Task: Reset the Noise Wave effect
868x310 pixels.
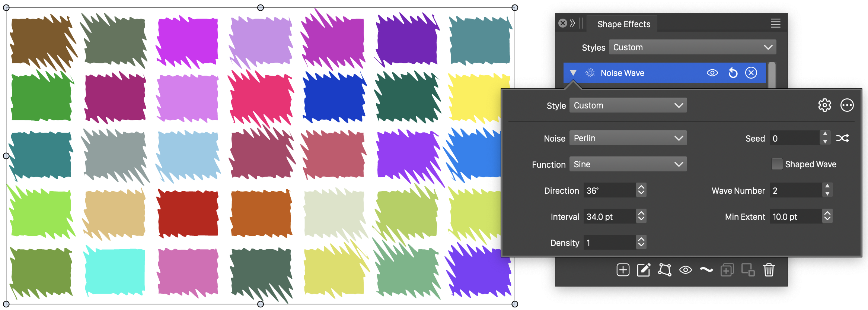Action: [733, 73]
